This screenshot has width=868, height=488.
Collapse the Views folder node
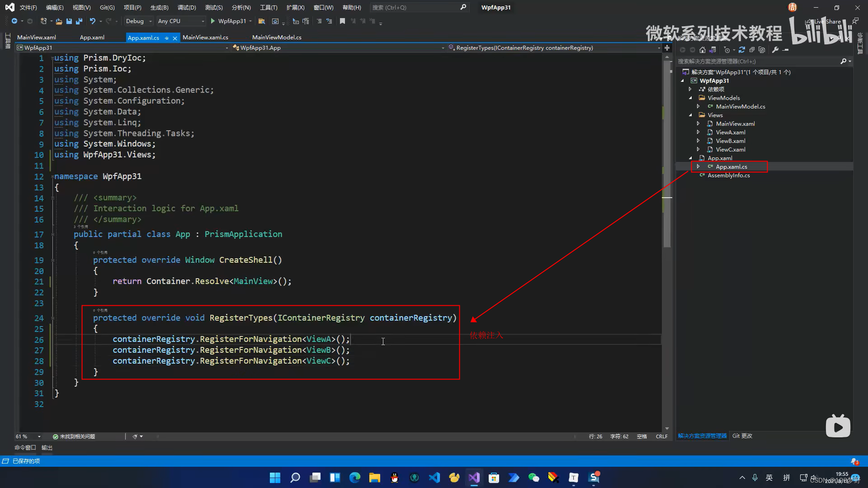coord(690,115)
